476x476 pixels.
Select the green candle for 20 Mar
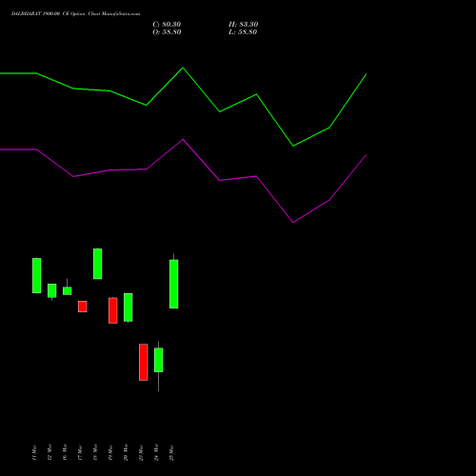point(129,307)
